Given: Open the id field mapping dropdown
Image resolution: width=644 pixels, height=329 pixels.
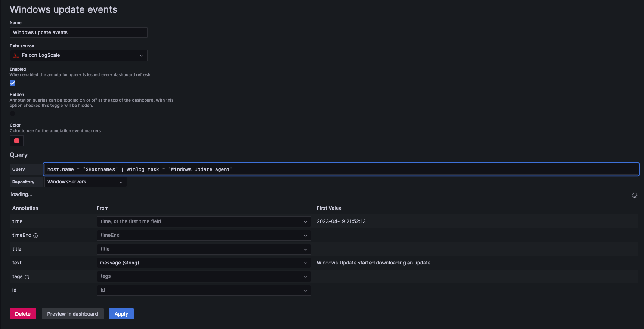Looking at the screenshot, I should [x=204, y=290].
